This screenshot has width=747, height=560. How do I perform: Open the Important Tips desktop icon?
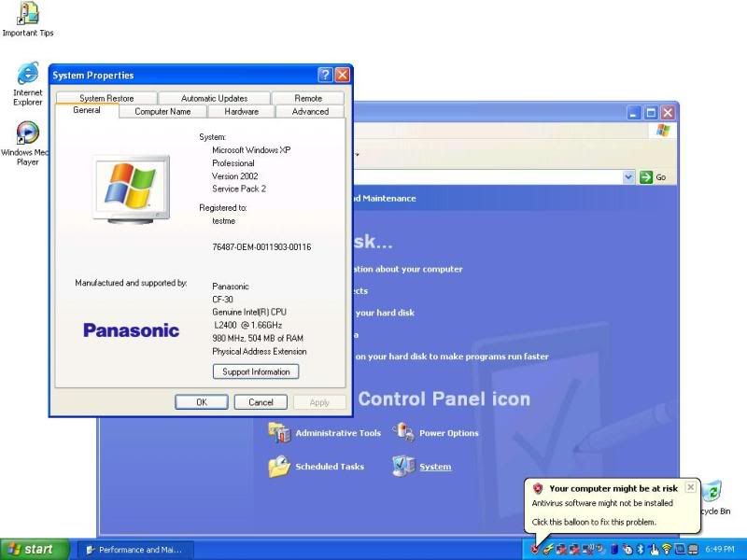tap(28, 19)
